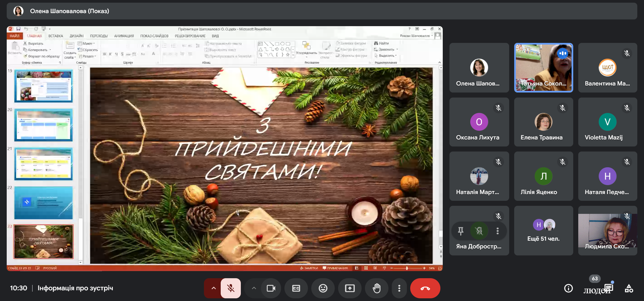Open the activities shapes icon
The image size is (644, 301).
pos(629,288)
